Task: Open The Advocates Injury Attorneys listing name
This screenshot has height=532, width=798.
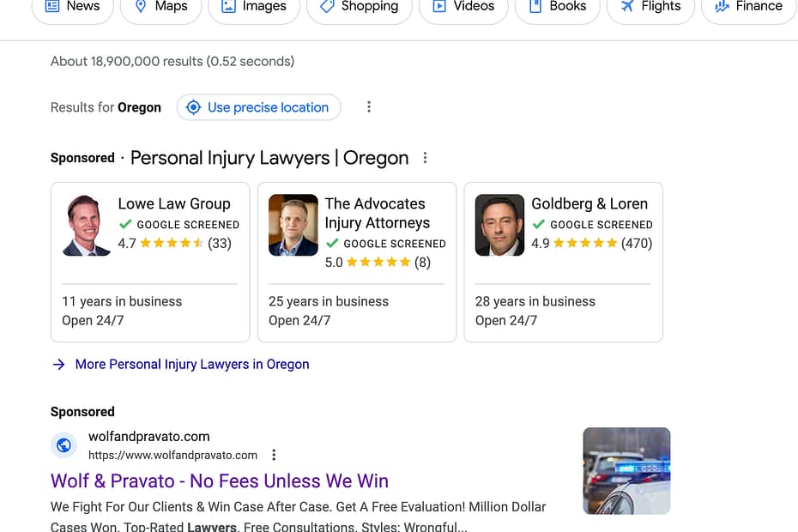Action: click(x=377, y=214)
